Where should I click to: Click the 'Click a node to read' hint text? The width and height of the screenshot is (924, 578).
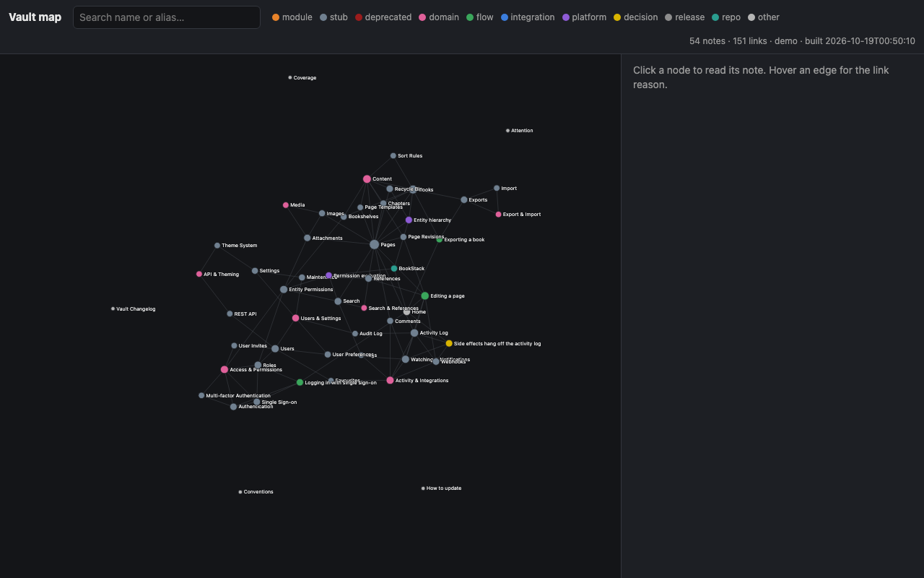pyautogui.click(x=761, y=77)
